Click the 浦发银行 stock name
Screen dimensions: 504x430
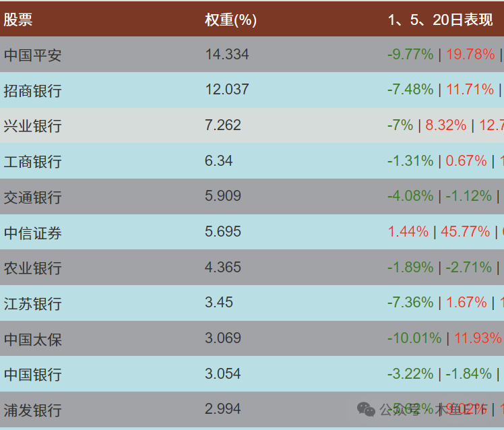32,410
